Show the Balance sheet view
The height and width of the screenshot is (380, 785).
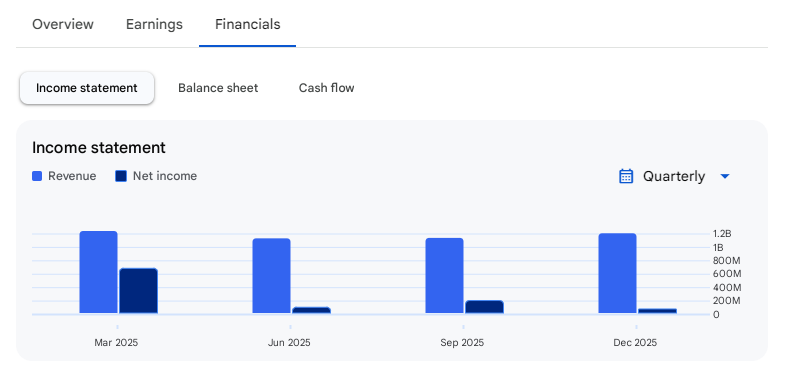point(218,88)
